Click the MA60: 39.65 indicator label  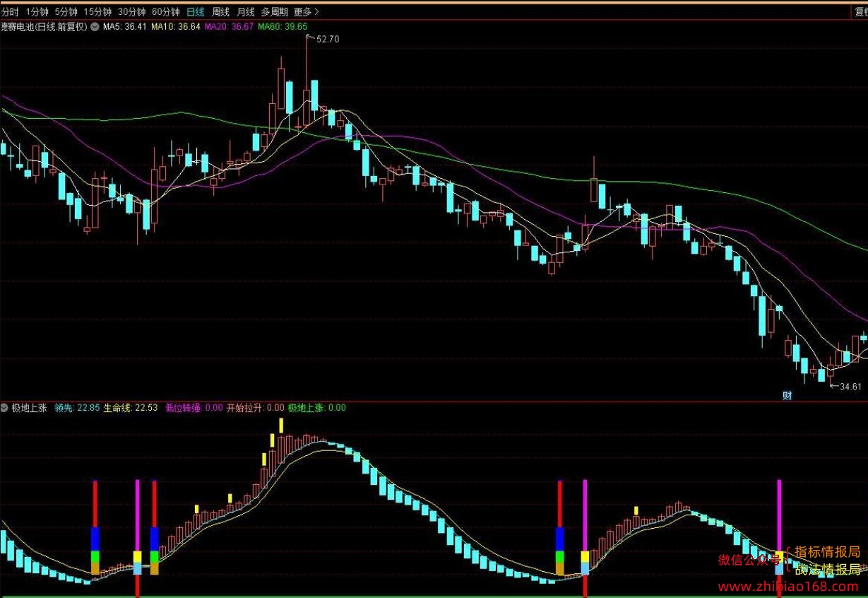pyautogui.click(x=283, y=27)
